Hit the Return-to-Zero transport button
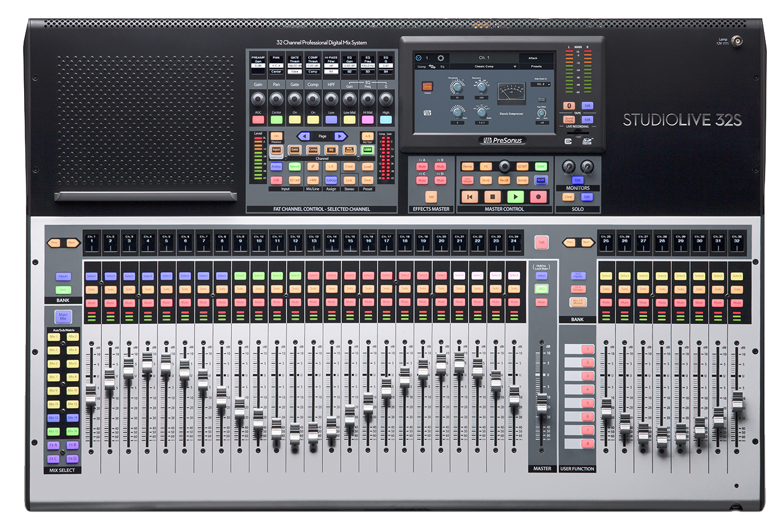 click(x=470, y=197)
